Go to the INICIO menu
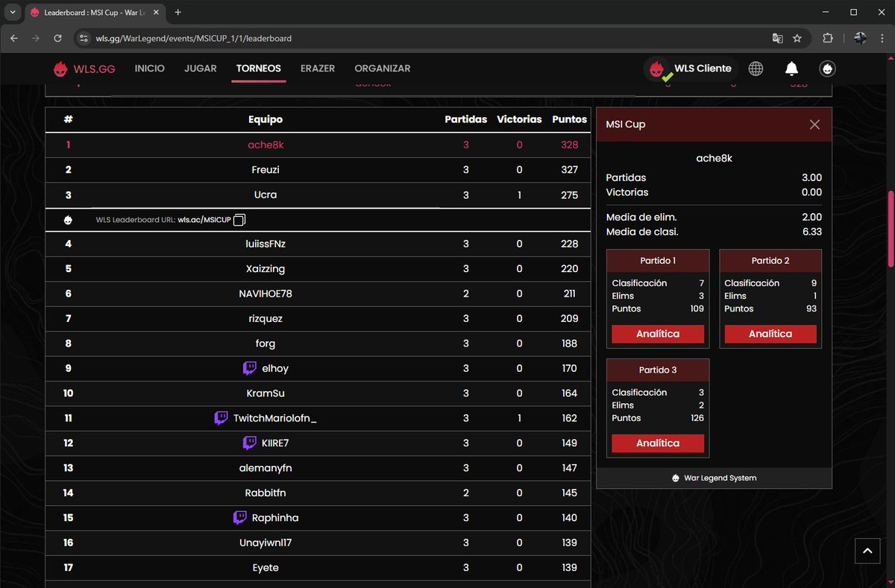This screenshot has width=895, height=588. point(150,69)
